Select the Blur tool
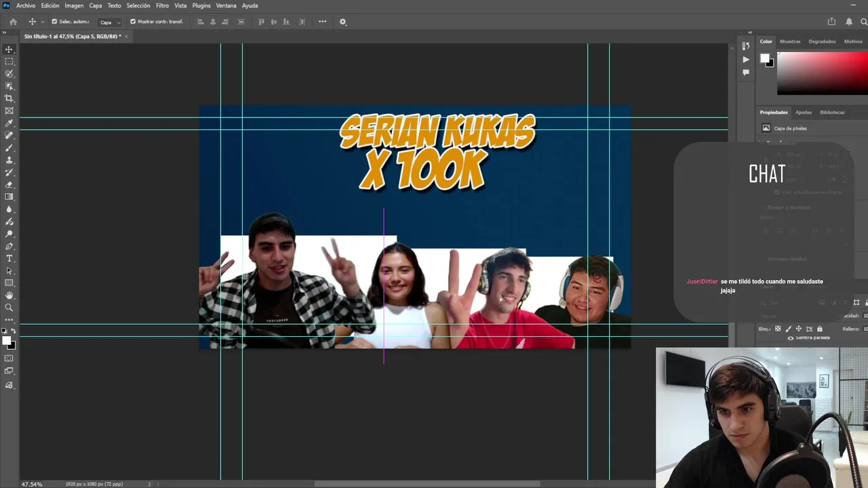This screenshot has width=868, height=488. 9,209
